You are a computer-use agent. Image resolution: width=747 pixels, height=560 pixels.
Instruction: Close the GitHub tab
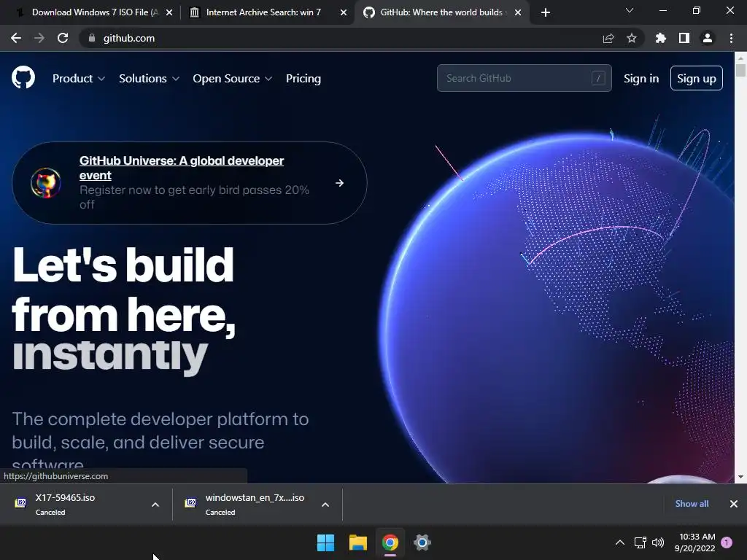(x=518, y=12)
